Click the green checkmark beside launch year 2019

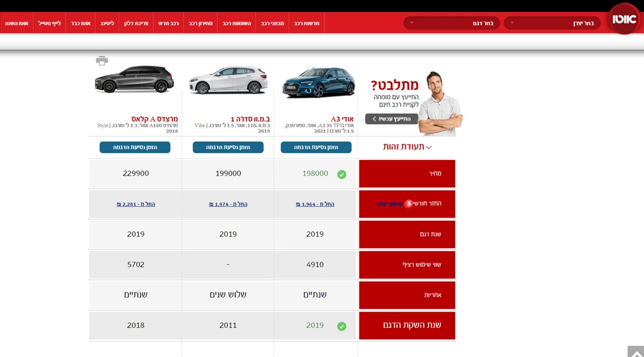tap(342, 326)
